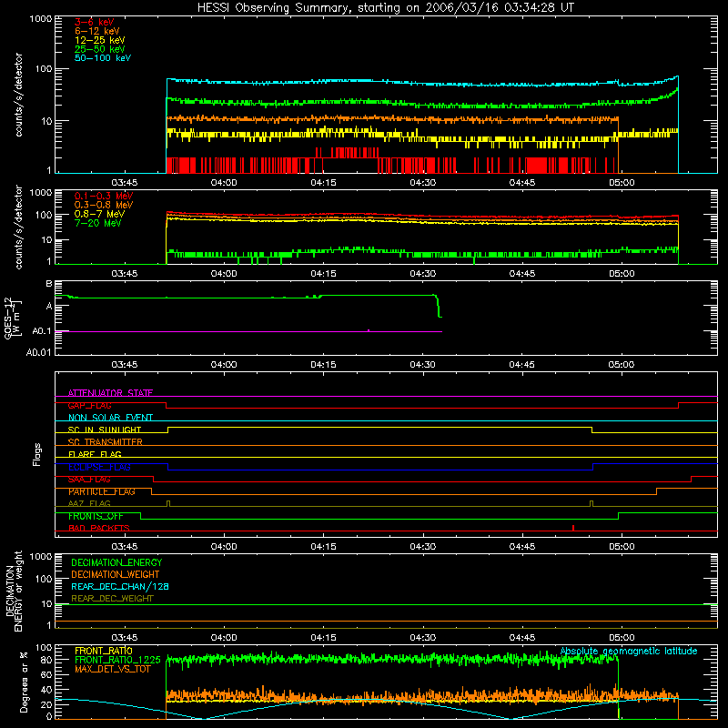Click the red spike on the BAD_PACKETS trace
Screen dimensions: 728x728
573,528
